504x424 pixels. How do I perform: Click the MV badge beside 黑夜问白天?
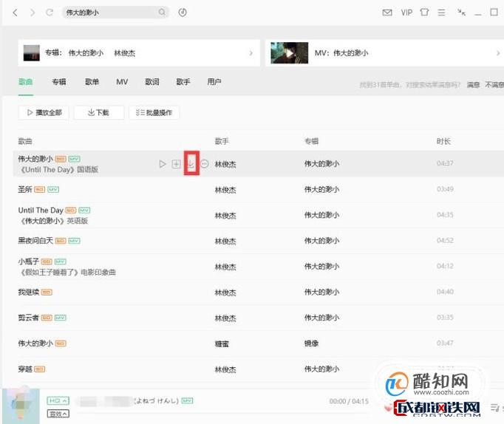point(74,241)
